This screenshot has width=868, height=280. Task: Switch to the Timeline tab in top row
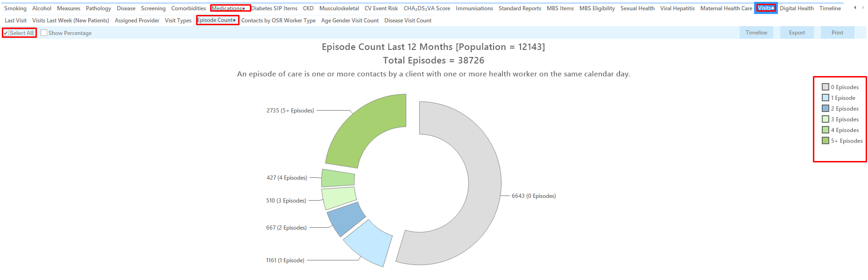830,8
